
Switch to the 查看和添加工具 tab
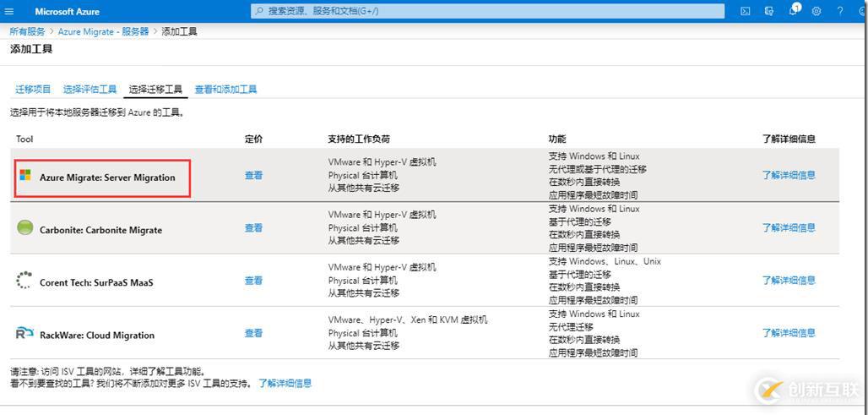coord(225,90)
